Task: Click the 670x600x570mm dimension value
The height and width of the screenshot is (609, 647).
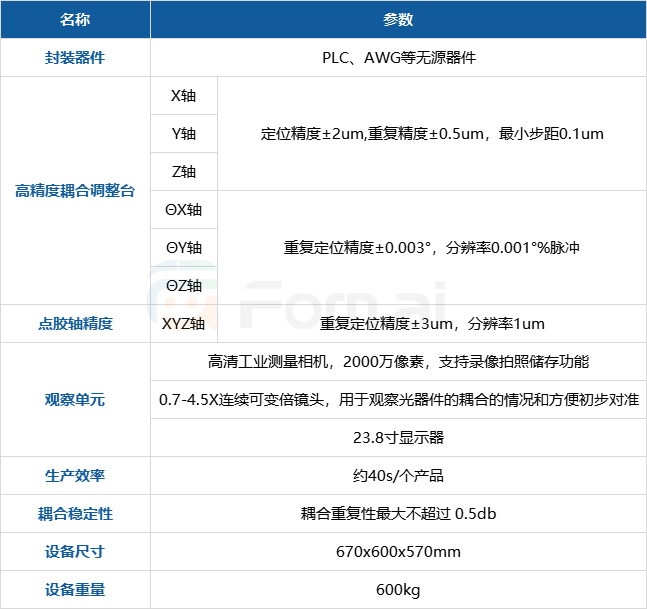Action: coord(398,551)
